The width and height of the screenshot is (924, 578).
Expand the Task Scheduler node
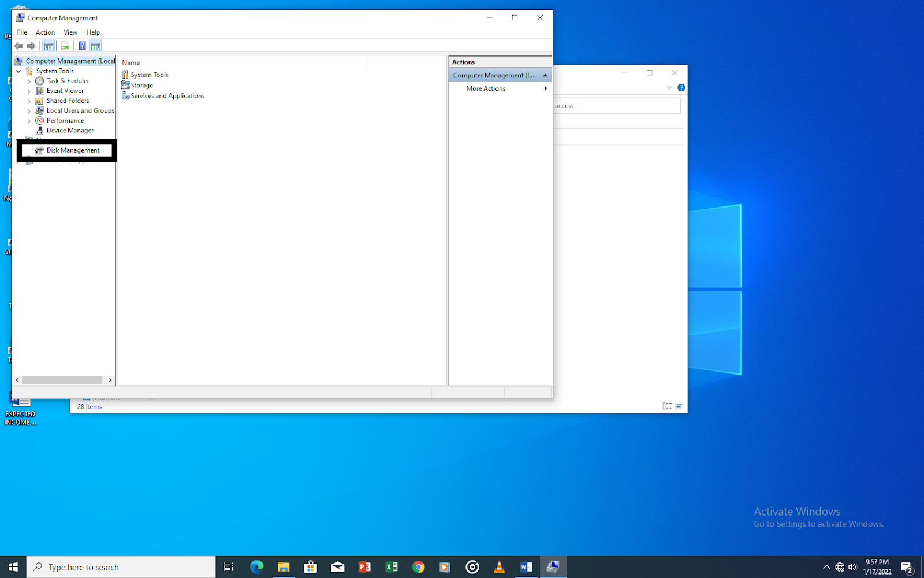pos(29,81)
